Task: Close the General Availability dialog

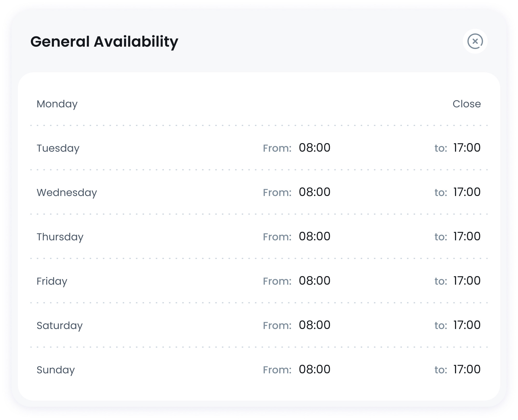Action: pyautogui.click(x=475, y=41)
